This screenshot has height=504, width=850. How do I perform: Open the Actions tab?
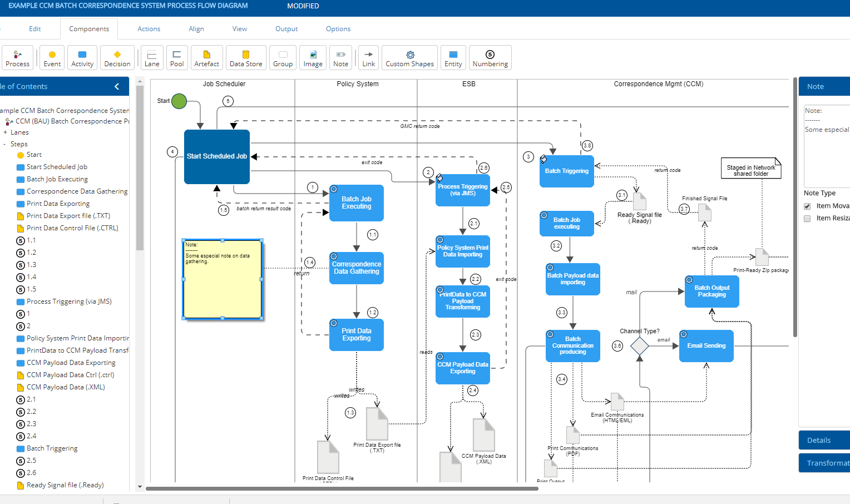tap(149, 29)
